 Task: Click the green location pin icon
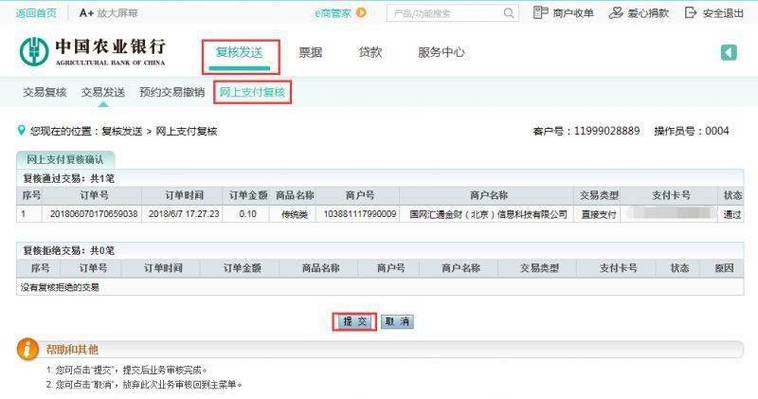pyautogui.click(x=21, y=130)
